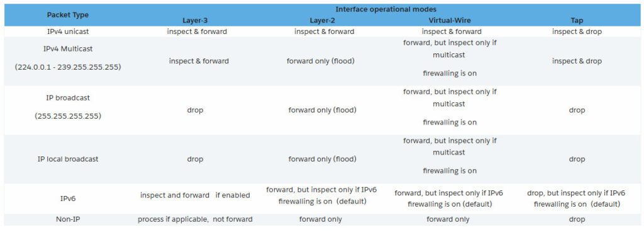644x235 pixels.
Task: Click the Packet Type column header
Action: point(68,14)
